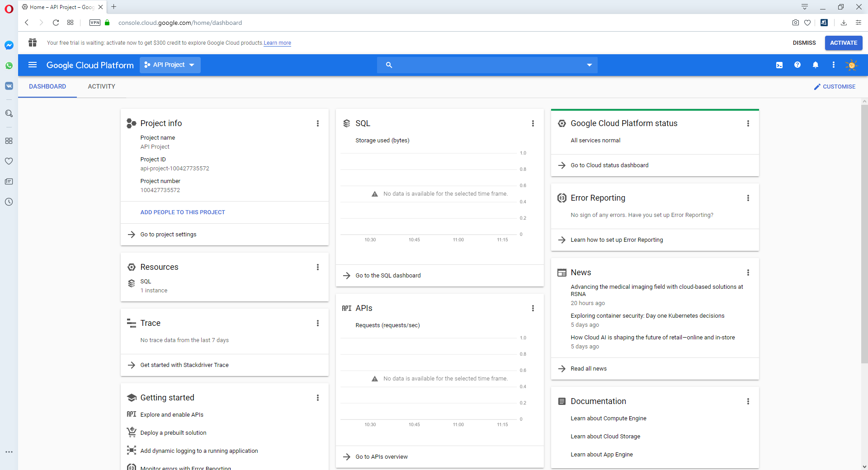Open Project info card options menu

click(x=318, y=123)
